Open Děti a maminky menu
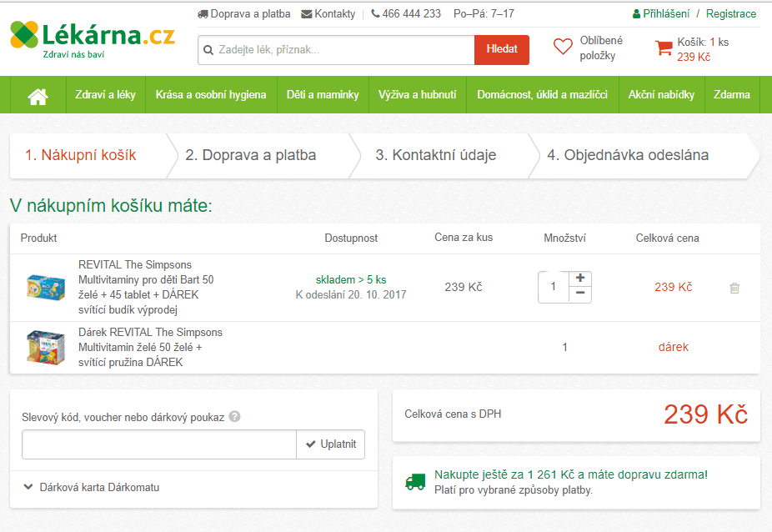This screenshot has height=532, width=772. [x=323, y=94]
